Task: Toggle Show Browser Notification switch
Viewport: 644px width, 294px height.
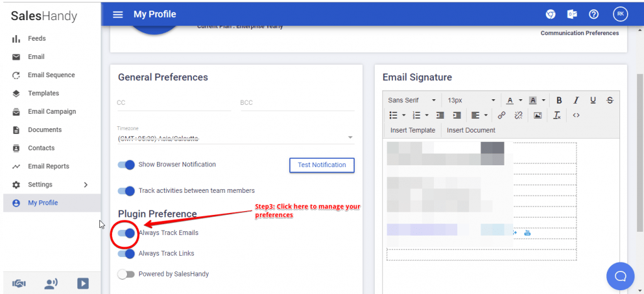Action: [x=126, y=165]
